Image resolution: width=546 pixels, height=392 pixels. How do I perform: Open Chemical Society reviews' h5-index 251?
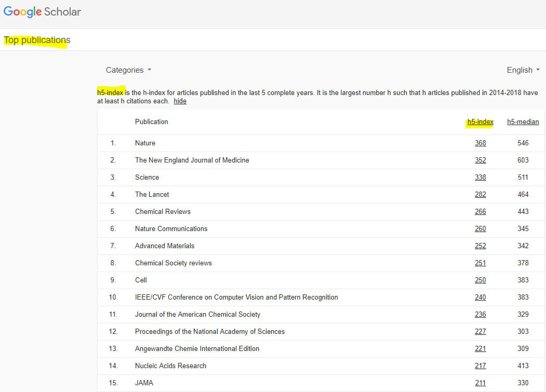(x=480, y=263)
